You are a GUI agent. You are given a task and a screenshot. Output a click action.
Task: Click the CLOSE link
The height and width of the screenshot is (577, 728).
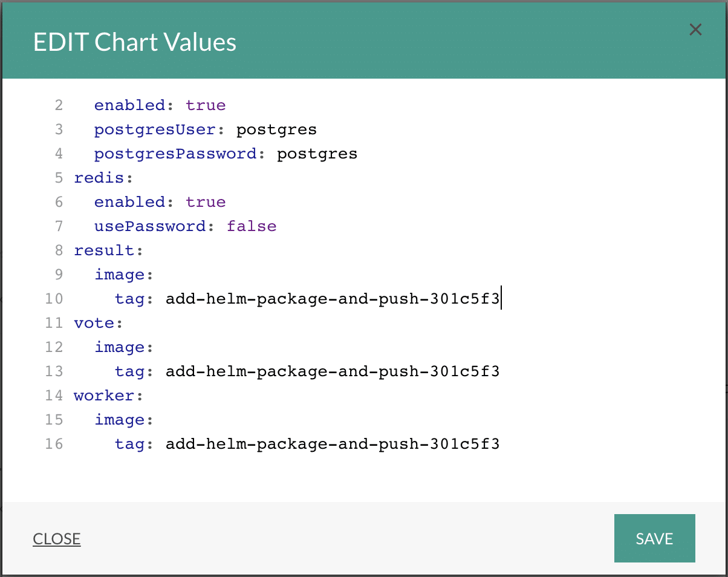(x=57, y=539)
